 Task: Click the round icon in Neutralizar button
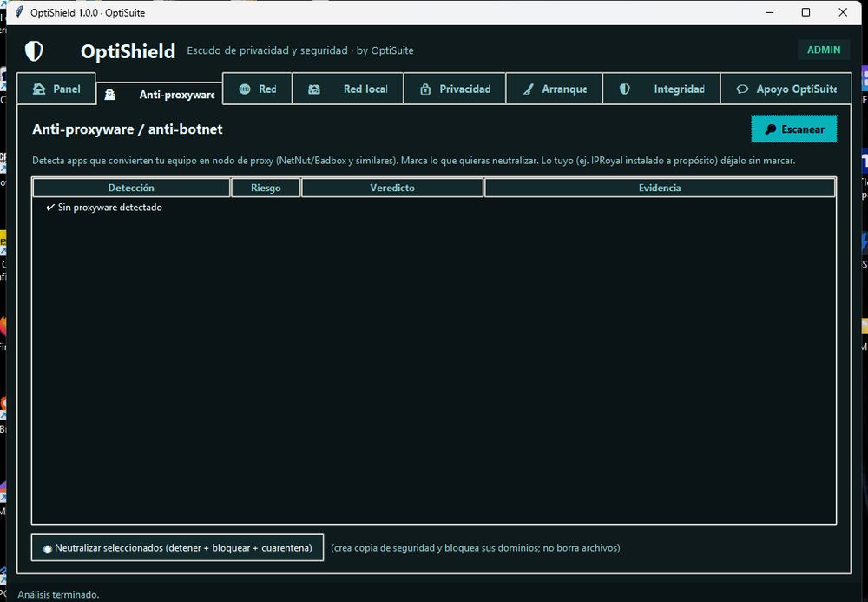pyautogui.click(x=48, y=549)
